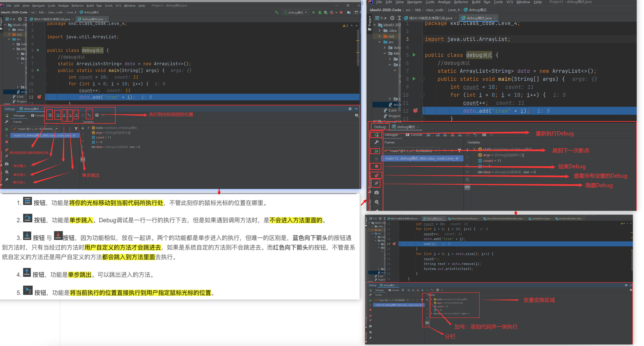Locate file crosshair icon in top-left project toolbar
644x346 pixels.
tap(20, 19)
